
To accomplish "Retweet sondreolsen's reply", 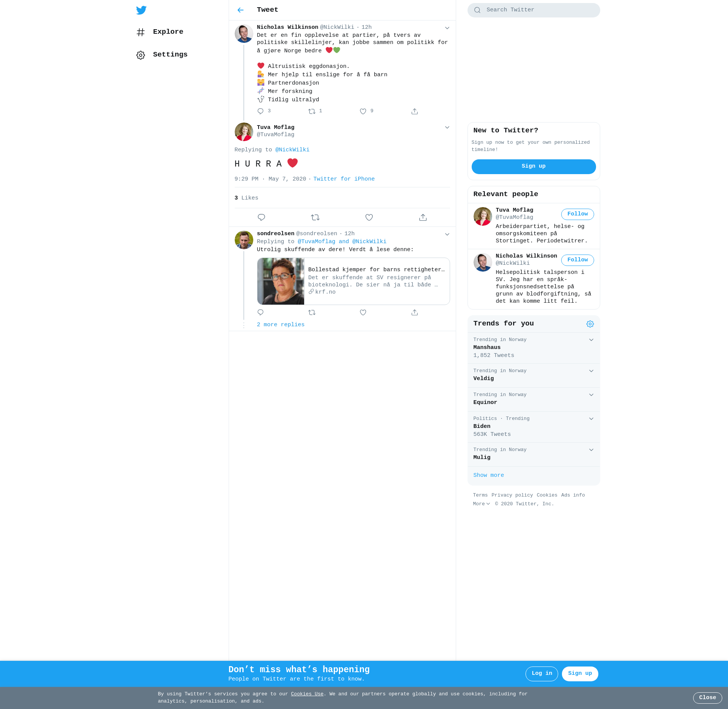I will pos(312,313).
